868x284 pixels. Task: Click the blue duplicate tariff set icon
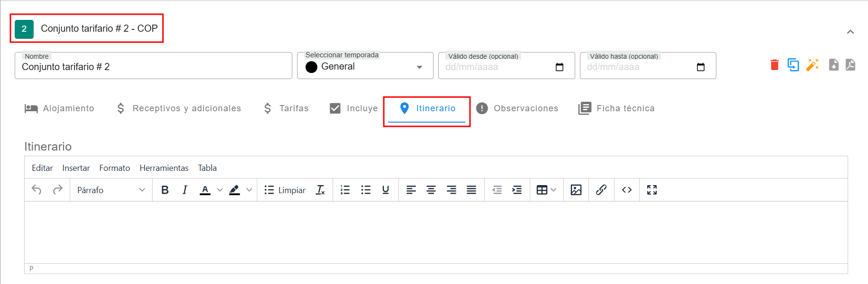[793, 65]
